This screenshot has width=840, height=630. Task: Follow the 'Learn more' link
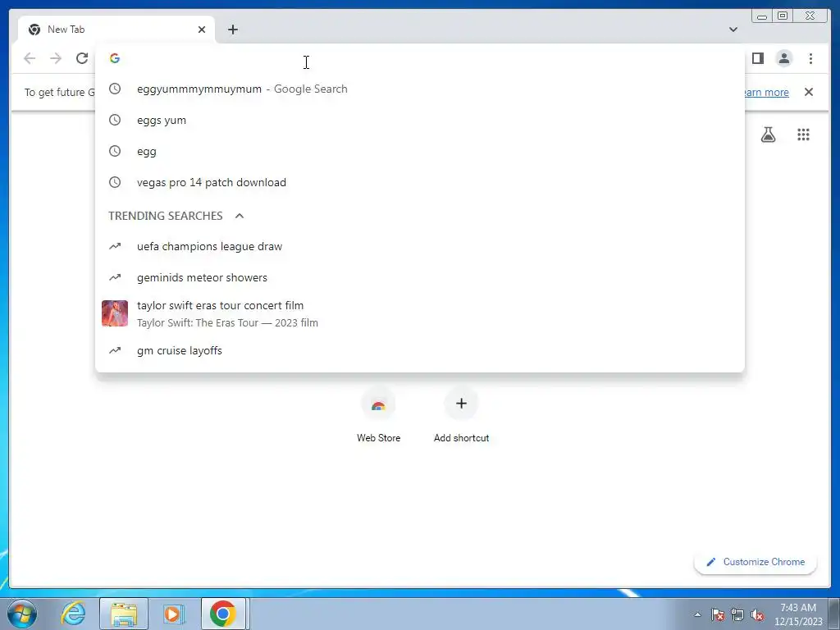(766, 92)
